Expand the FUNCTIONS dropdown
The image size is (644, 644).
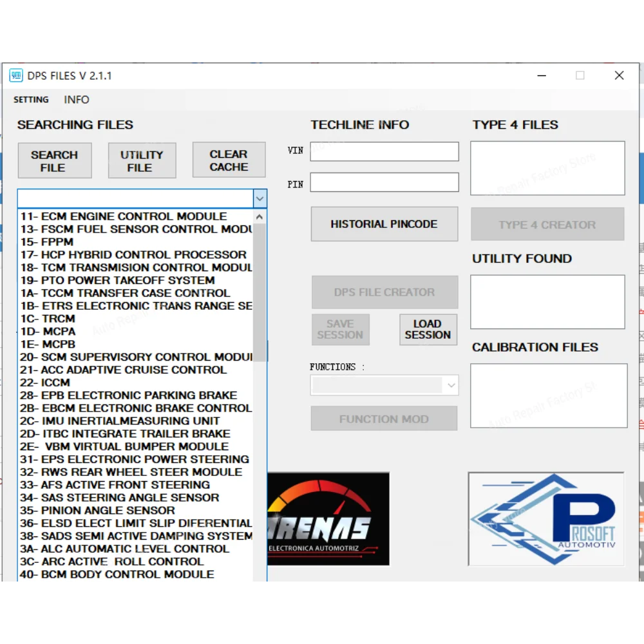tap(451, 385)
